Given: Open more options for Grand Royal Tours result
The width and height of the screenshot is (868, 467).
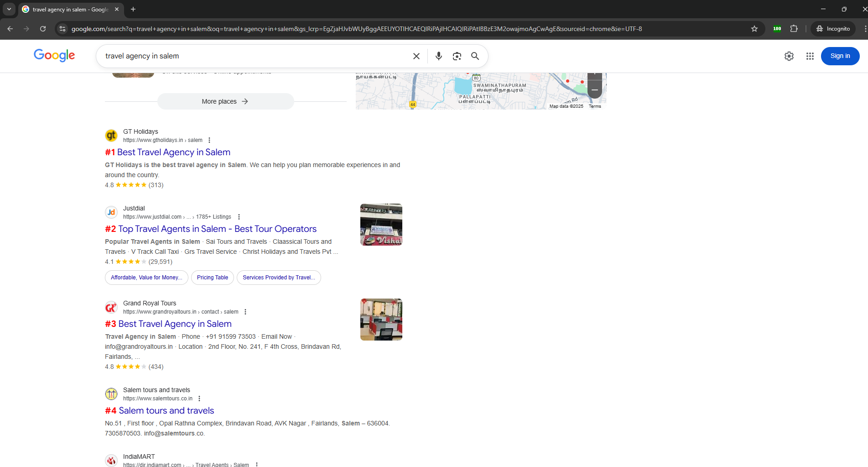Looking at the screenshot, I should (245, 312).
